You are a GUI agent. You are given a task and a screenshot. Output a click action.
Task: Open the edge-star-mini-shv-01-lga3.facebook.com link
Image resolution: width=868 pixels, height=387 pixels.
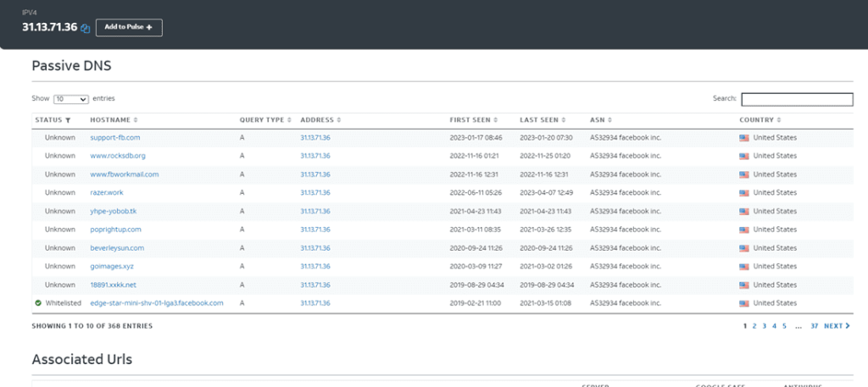pyautogui.click(x=157, y=303)
